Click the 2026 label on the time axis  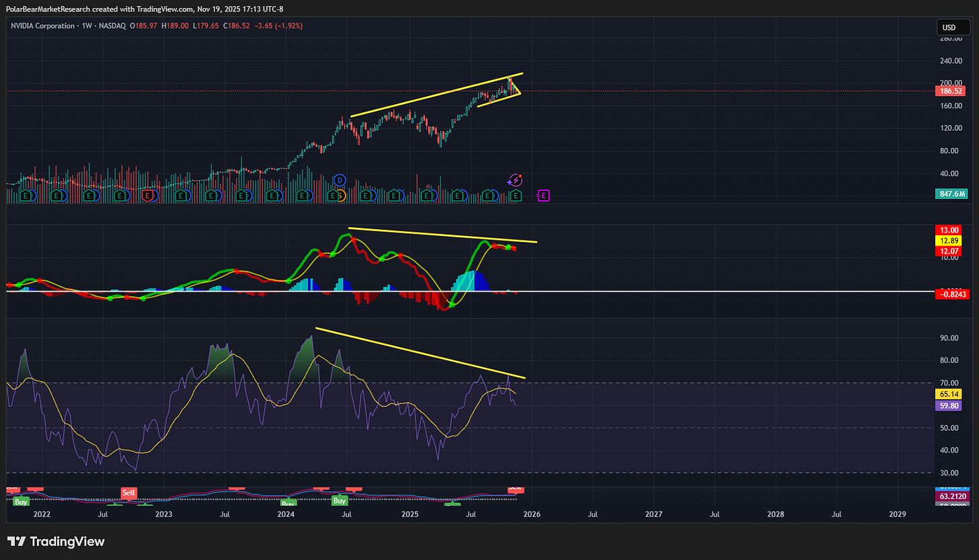(532, 514)
